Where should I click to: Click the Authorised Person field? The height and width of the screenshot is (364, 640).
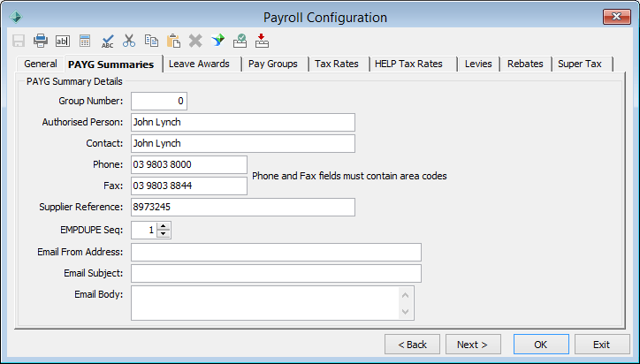243,123
